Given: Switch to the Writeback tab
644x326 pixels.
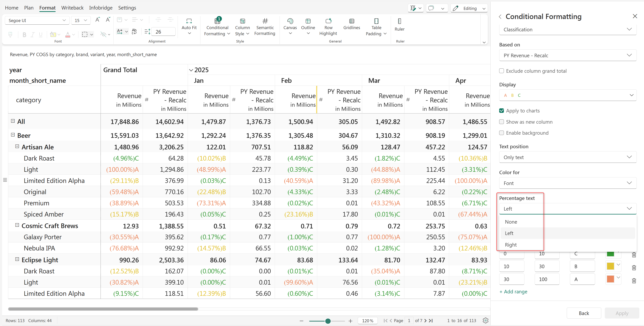Looking at the screenshot, I should (72, 8).
